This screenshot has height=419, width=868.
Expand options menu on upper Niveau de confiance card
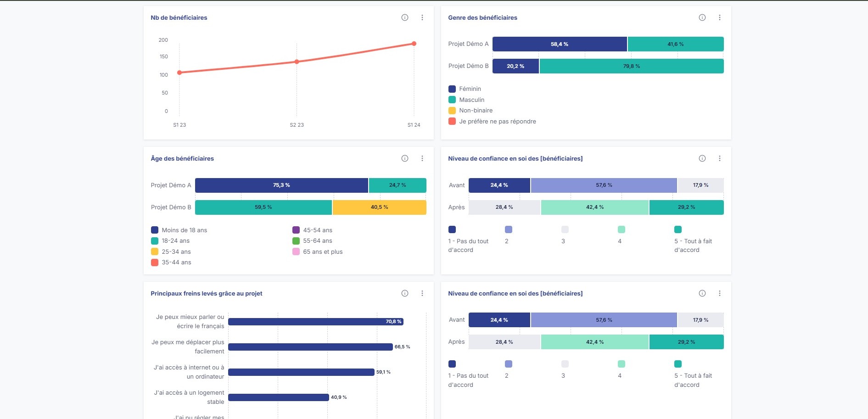click(x=720, y=158)
